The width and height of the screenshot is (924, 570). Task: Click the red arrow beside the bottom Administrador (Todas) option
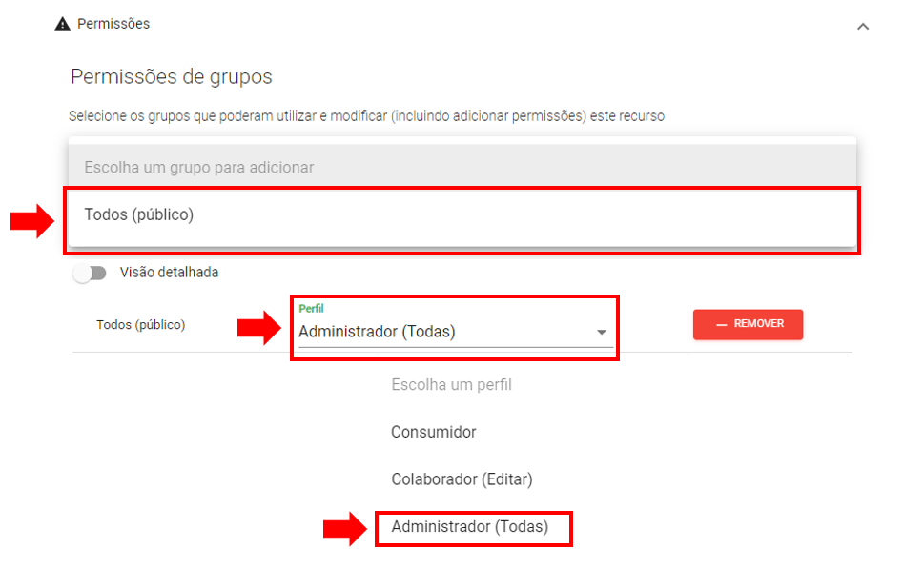pyautogui.click(x=344, y=530)
